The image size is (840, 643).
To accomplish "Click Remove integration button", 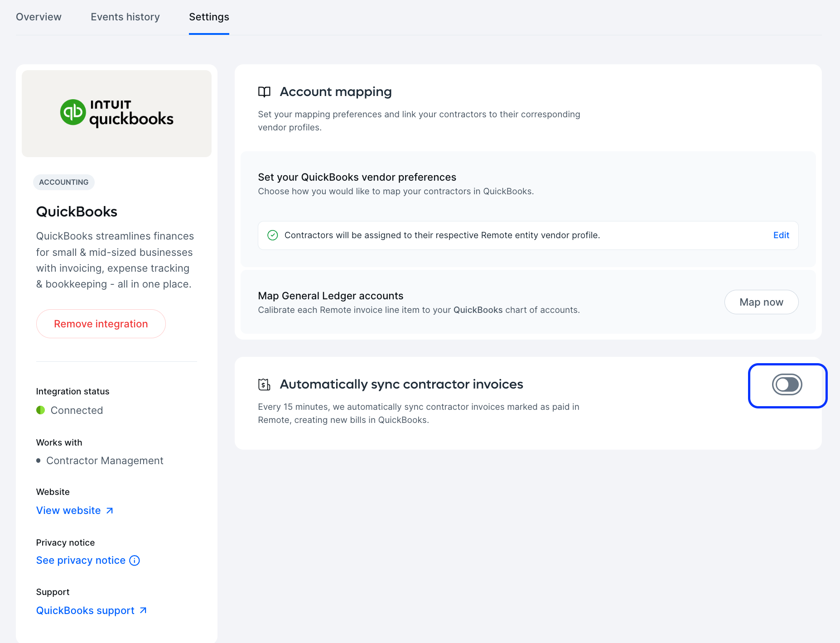I will pos(101,324).
